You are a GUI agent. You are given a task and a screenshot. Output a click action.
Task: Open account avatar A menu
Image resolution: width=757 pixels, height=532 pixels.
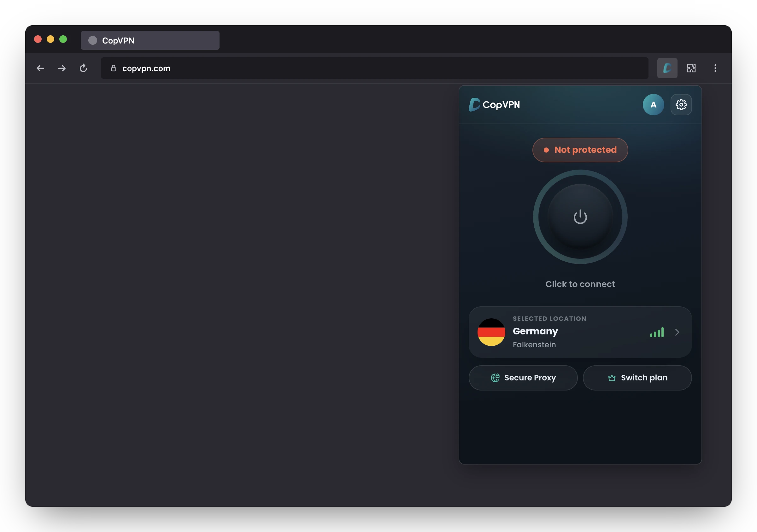click(x=653, y=105)
